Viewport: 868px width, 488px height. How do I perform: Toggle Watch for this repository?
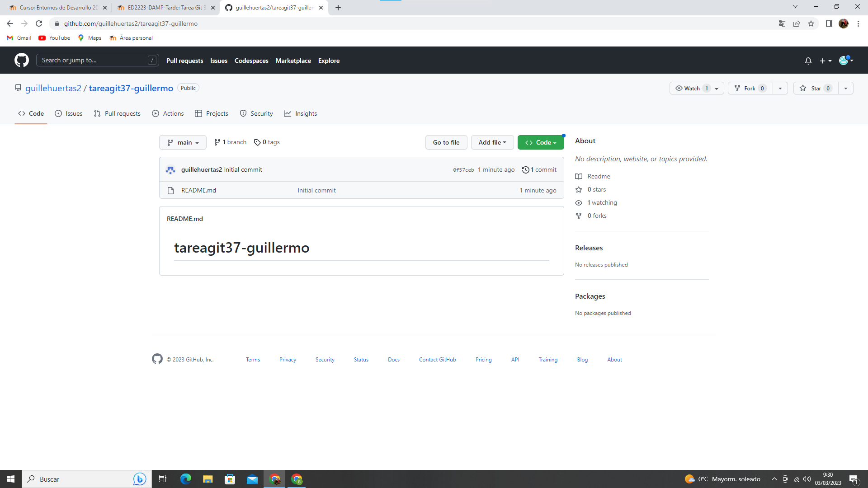[690, 88]
